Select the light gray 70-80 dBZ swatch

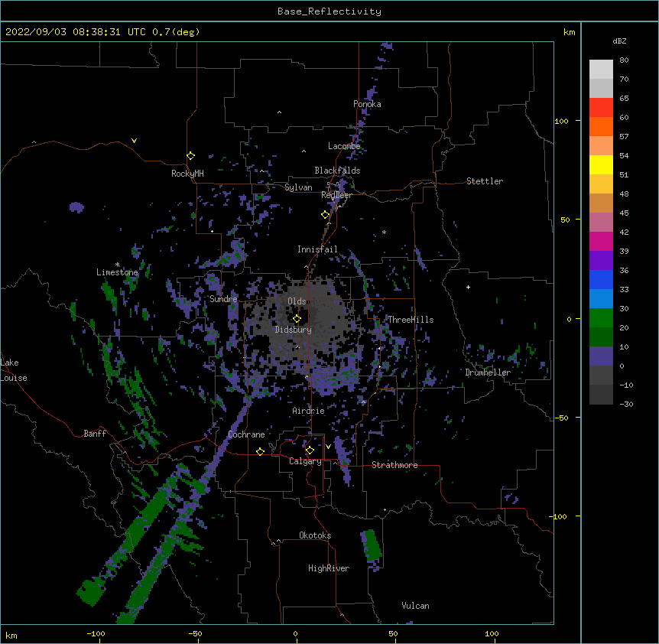coord(601,69)
